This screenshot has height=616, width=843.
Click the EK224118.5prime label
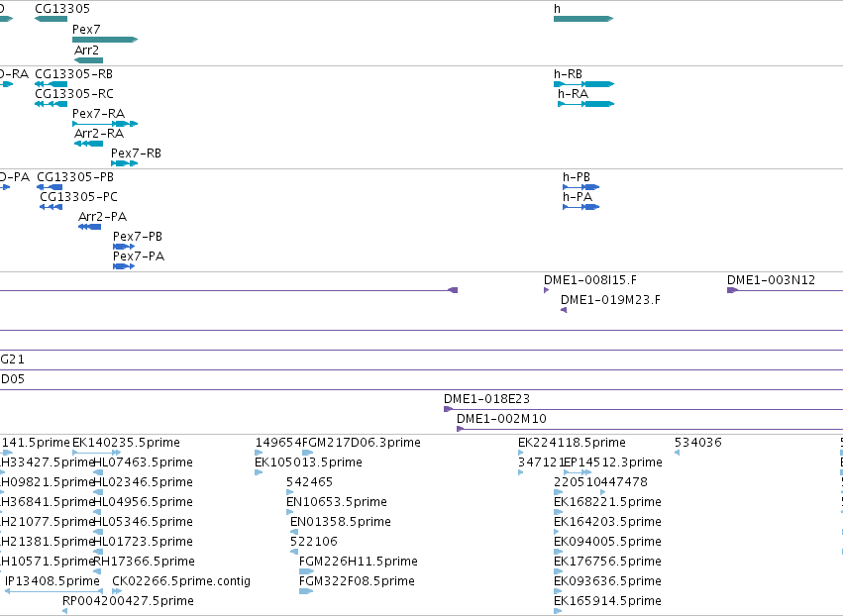pos(572,443)
